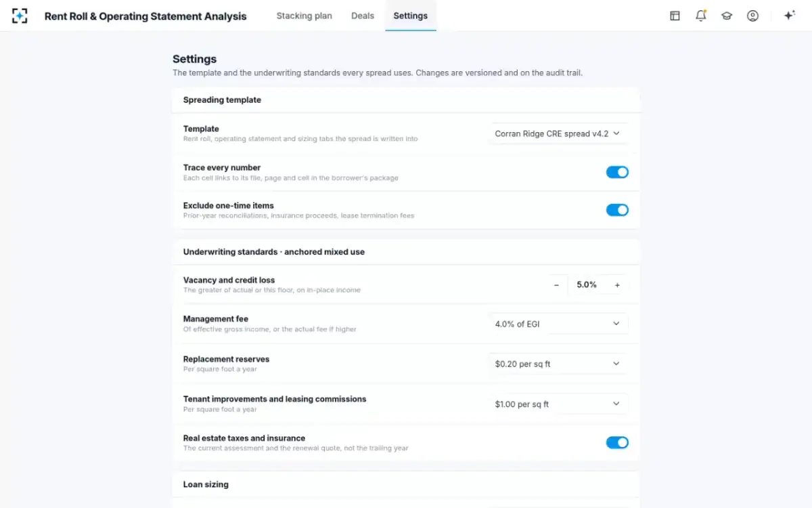This screenshot has height=508, width=812.
Task: Open Management fee dropdown
Action: click(x=558, y=324)
